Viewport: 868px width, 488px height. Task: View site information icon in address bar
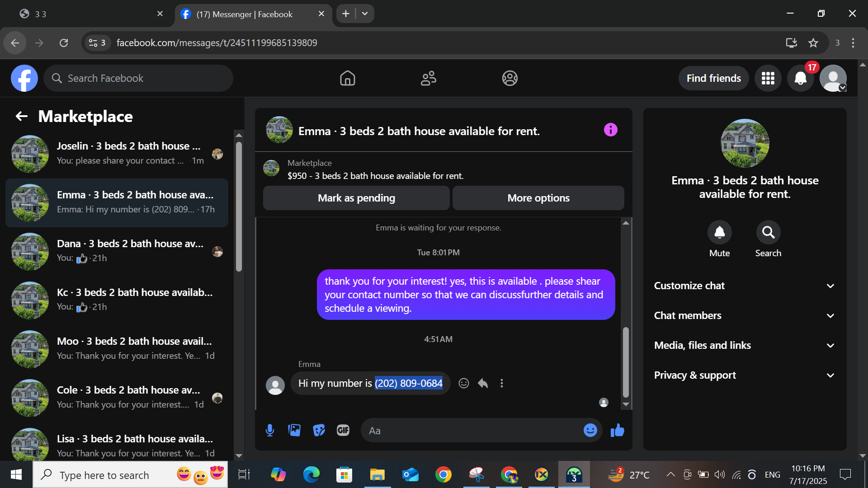click(x=98, y=43)
